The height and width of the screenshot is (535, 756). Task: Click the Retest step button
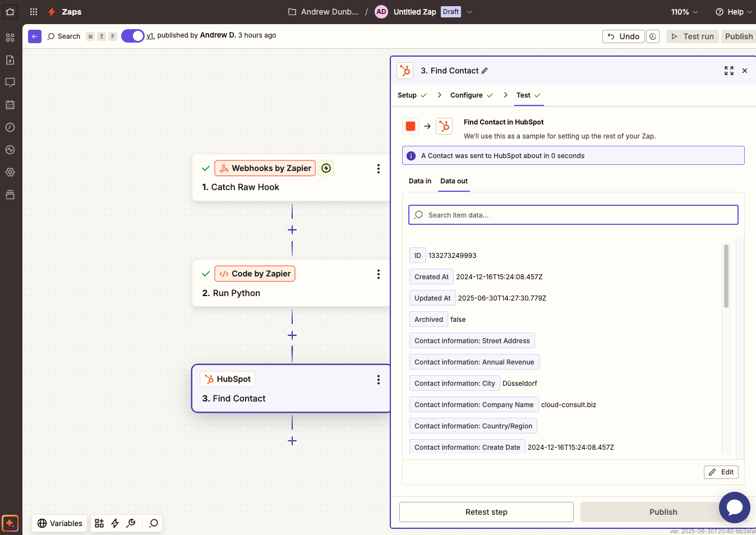[x=486, y=512]
